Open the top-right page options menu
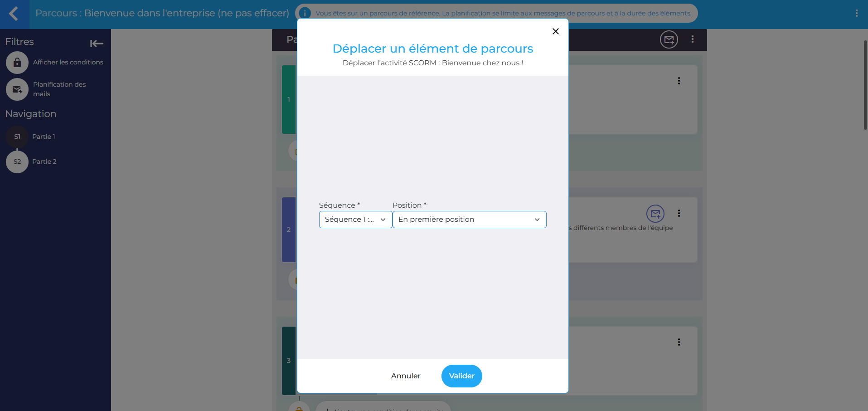868x411 pixels. click(x=856, y=14)
